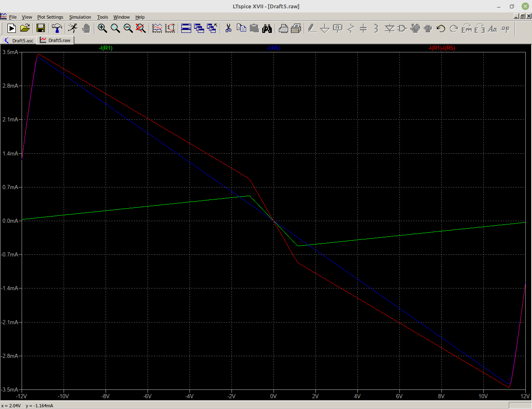
Task: Open the Help menu
Action: pos(140,17)
